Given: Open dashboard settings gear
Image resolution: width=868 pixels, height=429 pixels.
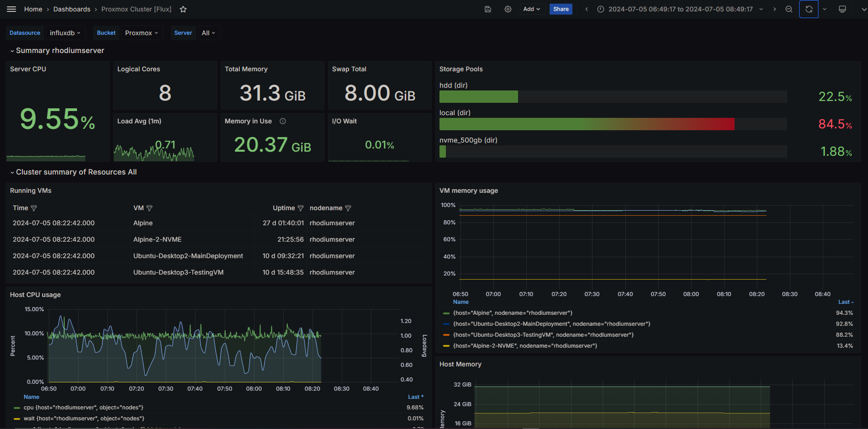Looking at the screenshot, I should click(508, 9).
